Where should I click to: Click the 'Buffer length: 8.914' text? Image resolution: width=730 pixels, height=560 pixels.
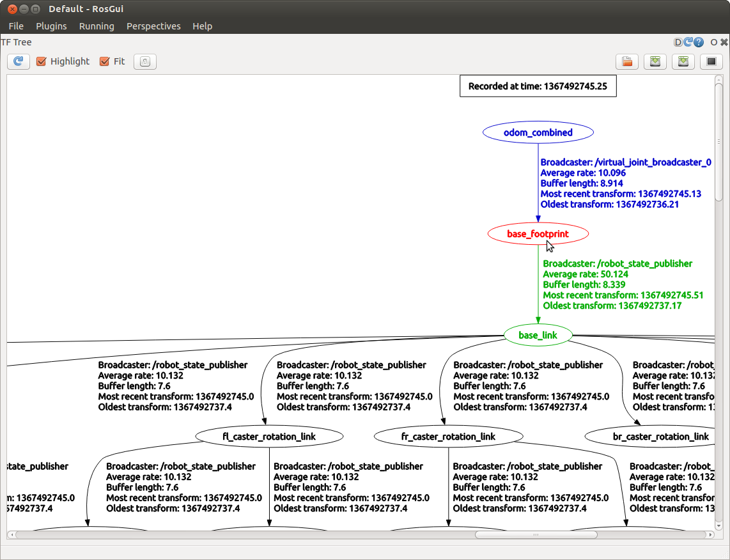click(582, 183)
